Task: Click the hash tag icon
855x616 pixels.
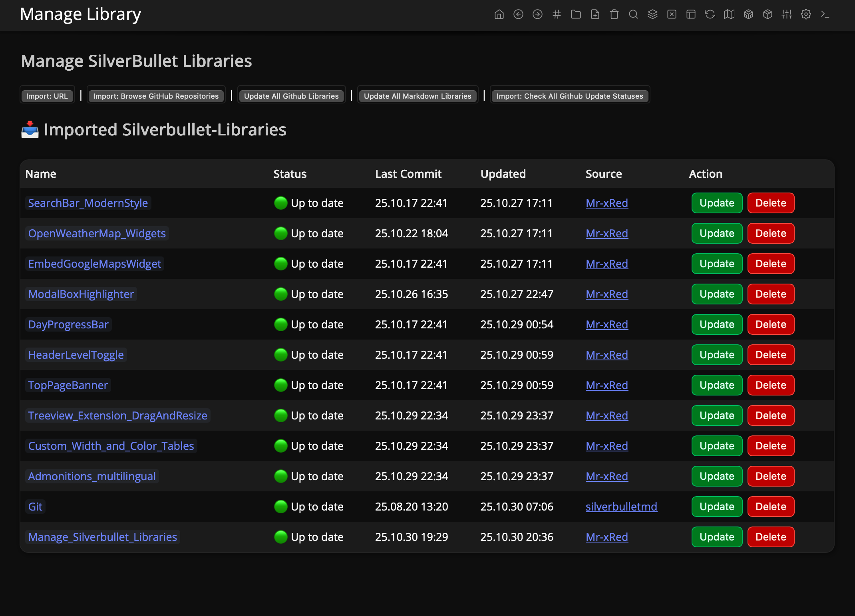Action: (557, 15)
